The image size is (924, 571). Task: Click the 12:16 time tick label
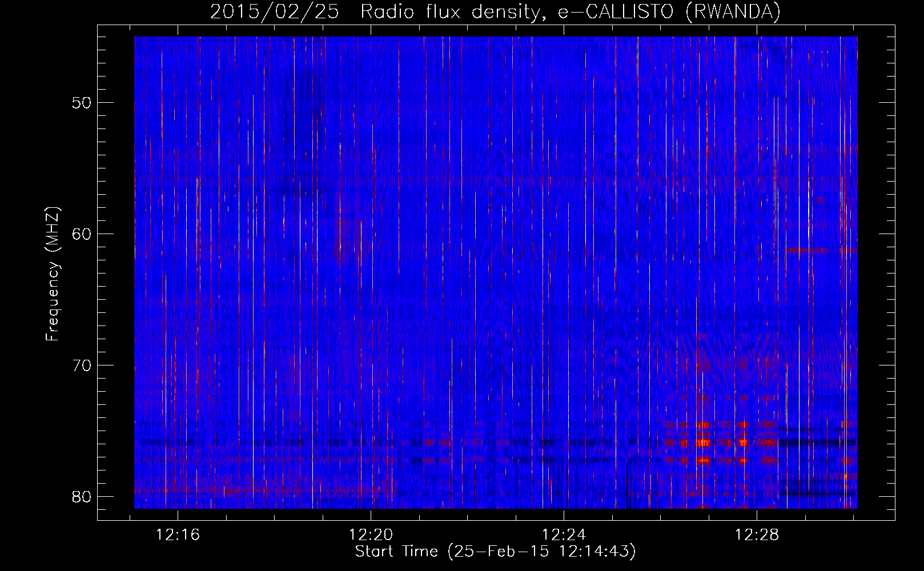point(178,535)
